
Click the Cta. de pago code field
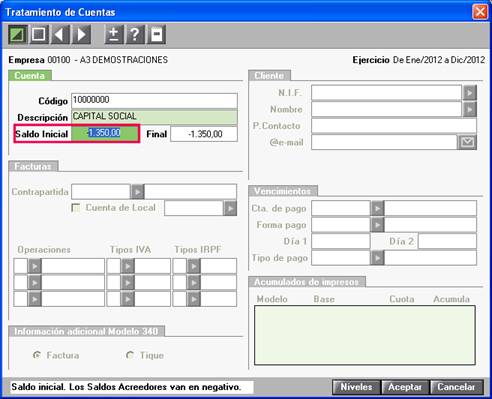tap(341, 208)
